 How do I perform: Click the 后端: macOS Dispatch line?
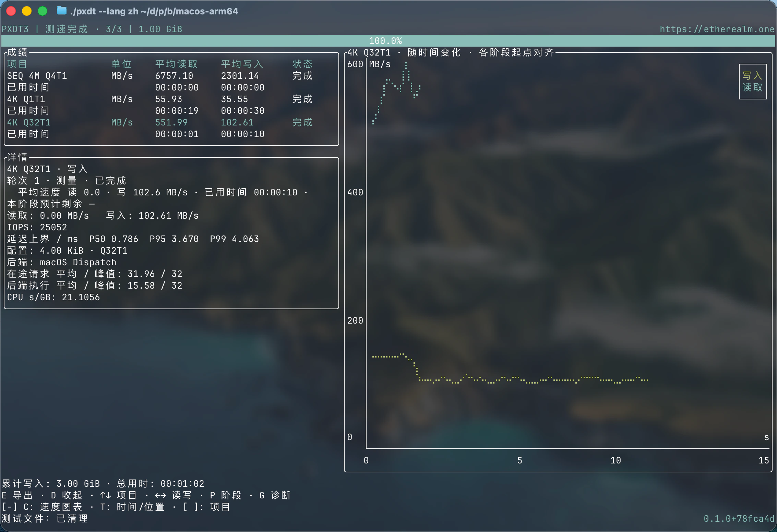(x=62, y=262)
